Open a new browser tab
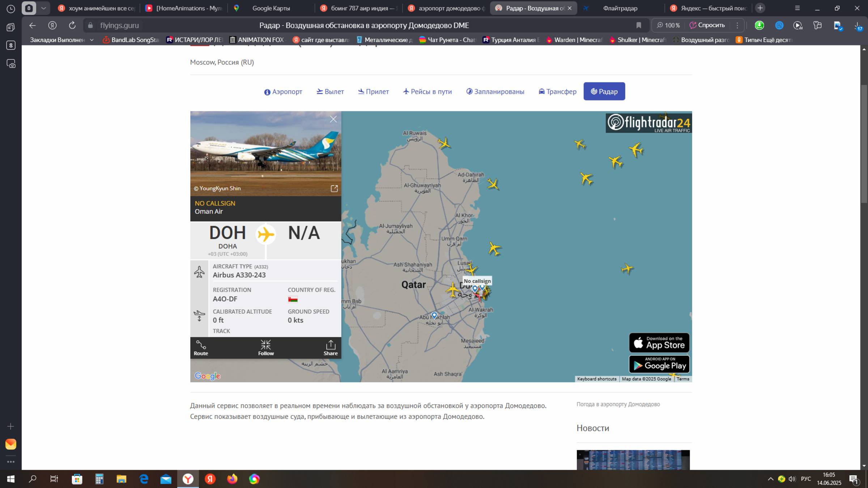The width and height of the screenshot is (868, 488). coord(760,8)
